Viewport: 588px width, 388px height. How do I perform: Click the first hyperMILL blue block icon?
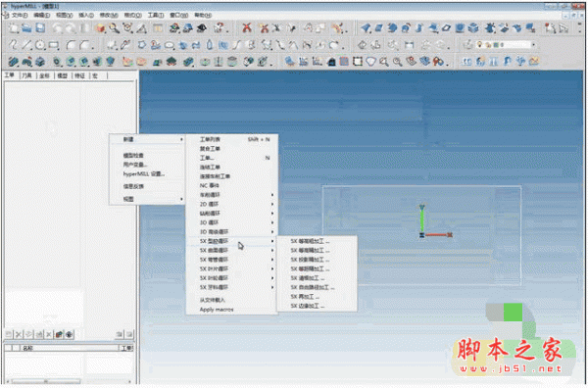pos(13,61)
